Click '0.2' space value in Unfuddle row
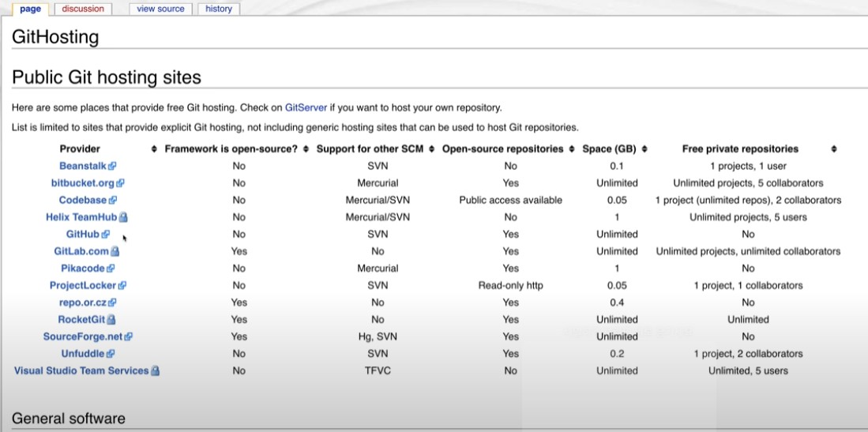Viewport: 868px width, 432px height. coord(617,354)
